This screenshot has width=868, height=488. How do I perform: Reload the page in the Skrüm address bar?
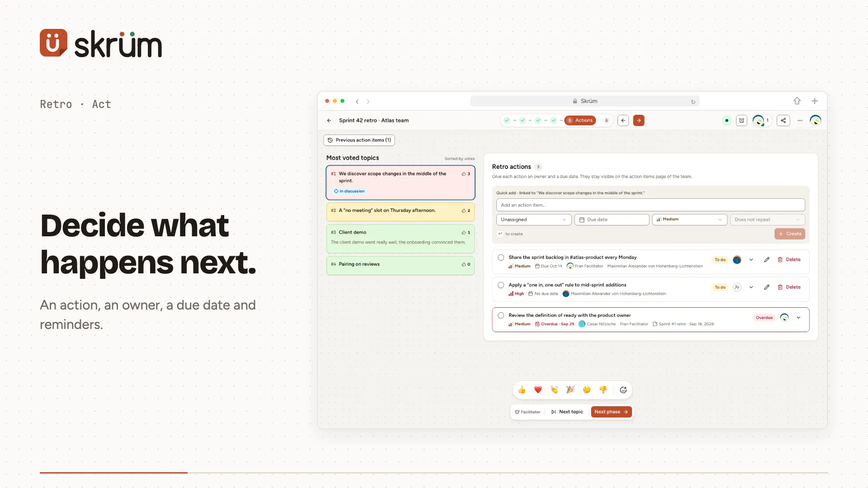[693, 102]
